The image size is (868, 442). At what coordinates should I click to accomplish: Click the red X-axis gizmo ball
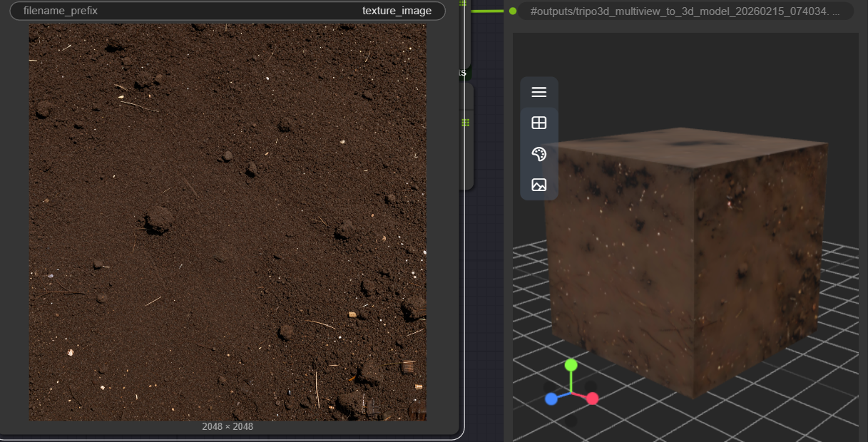tap(592, 399)
